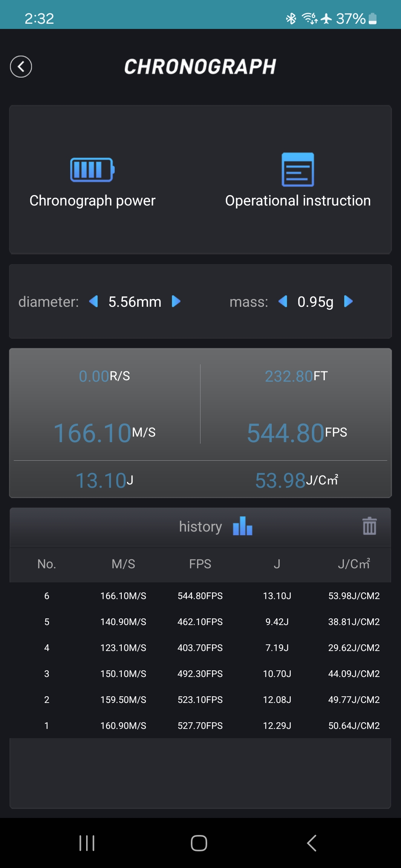The image size is (401, 868).
Task: Tap the back arrow next to CHRONOGRAPH title
Action: coord(21,67)
